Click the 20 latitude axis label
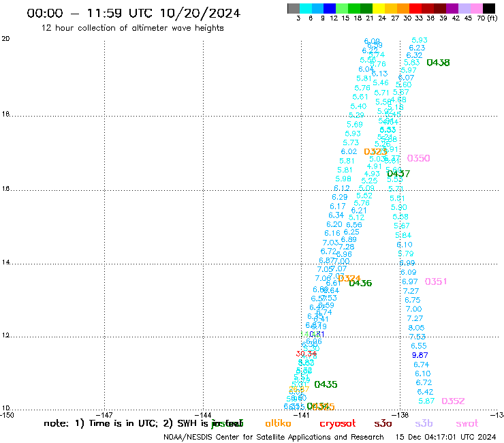 point(5,39)
